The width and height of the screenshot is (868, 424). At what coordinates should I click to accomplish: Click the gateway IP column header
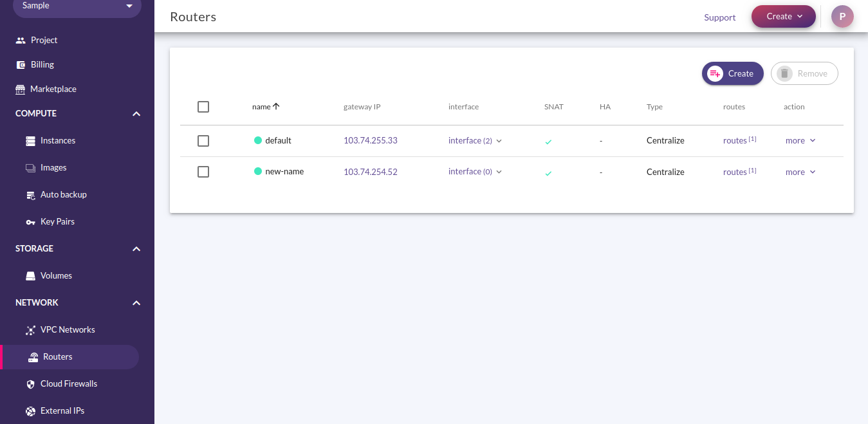362,107
